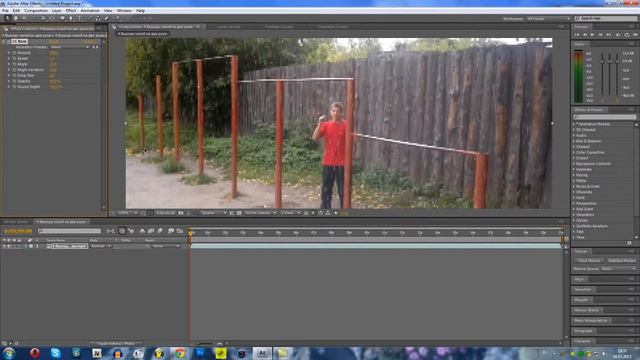The image size is (640, 360).
Task: Open the Smoother panel tab
Action: pos(583,289)
